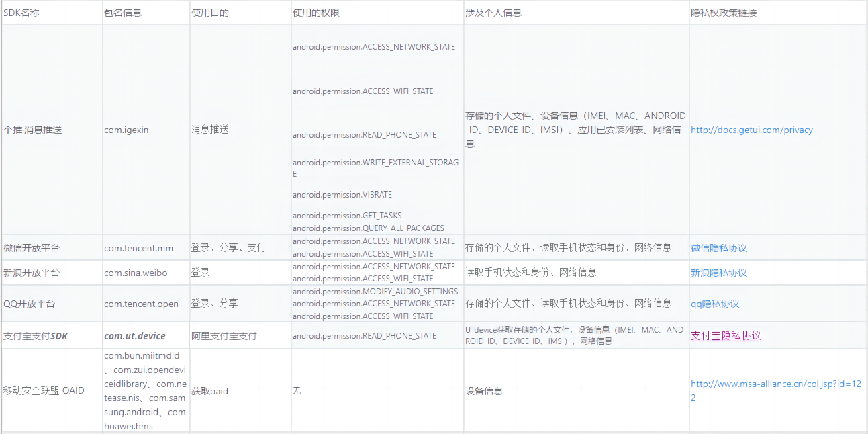Click the WRITE_EXTERNAL_STORAGE permission text

pos(376,168)
